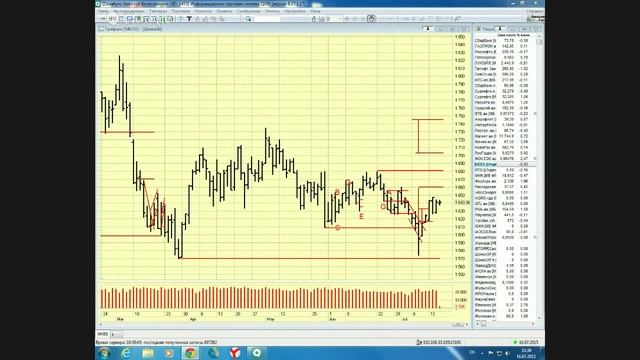Open the Новости menu
This screenshot has height=360, width=640.
click(203, 11)
